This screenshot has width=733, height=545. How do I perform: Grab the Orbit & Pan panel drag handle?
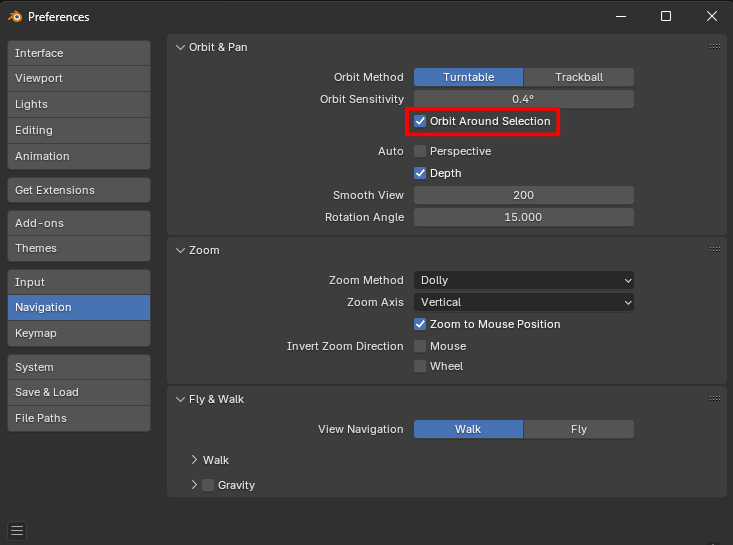[715, 46]
